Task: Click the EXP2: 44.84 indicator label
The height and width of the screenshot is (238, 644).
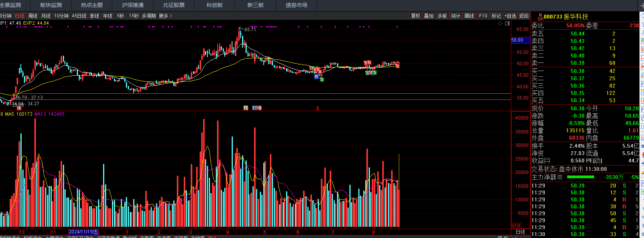Action: coord(36,23)
